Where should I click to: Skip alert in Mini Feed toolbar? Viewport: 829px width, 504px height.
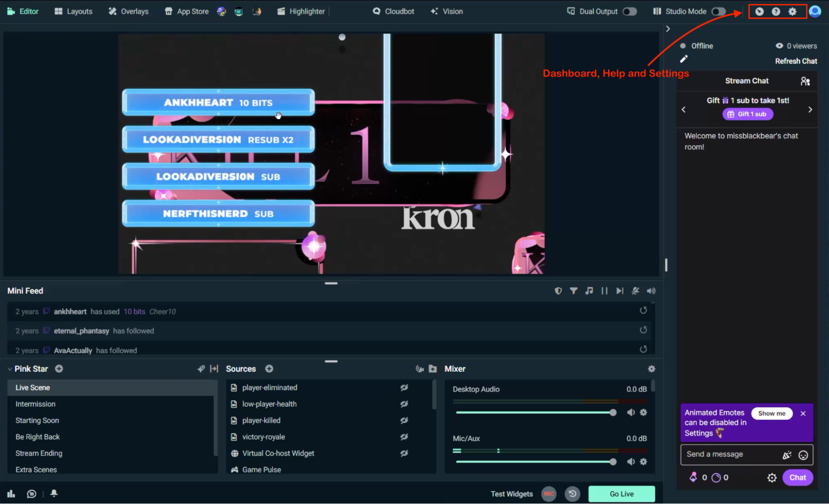(x=620, y=291)
